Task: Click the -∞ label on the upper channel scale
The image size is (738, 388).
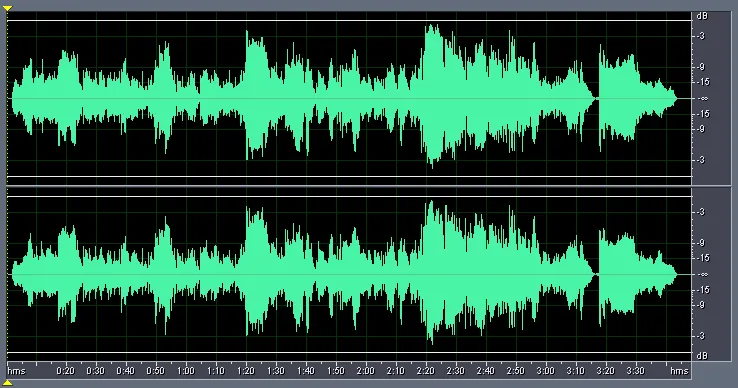Action: tap(703, 98)
